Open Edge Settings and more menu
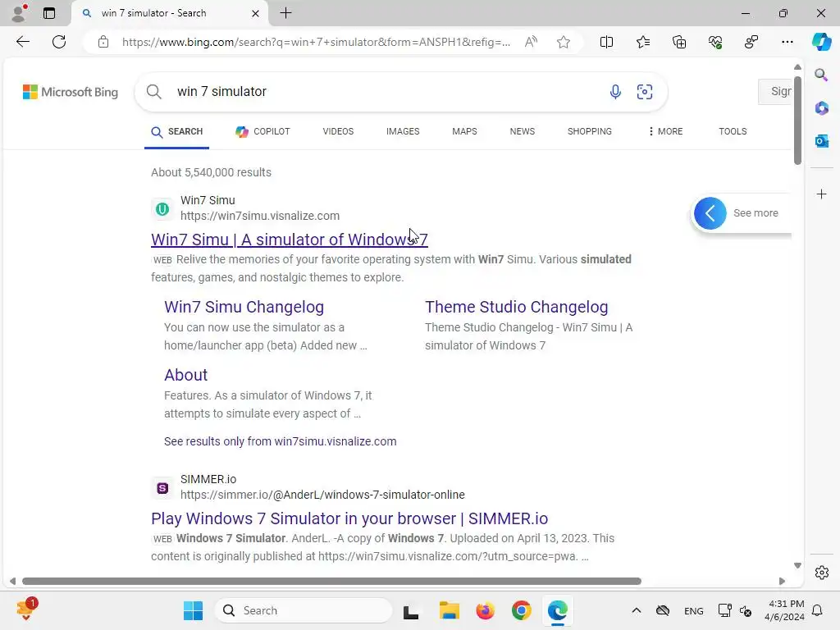 tap(787, 42)
